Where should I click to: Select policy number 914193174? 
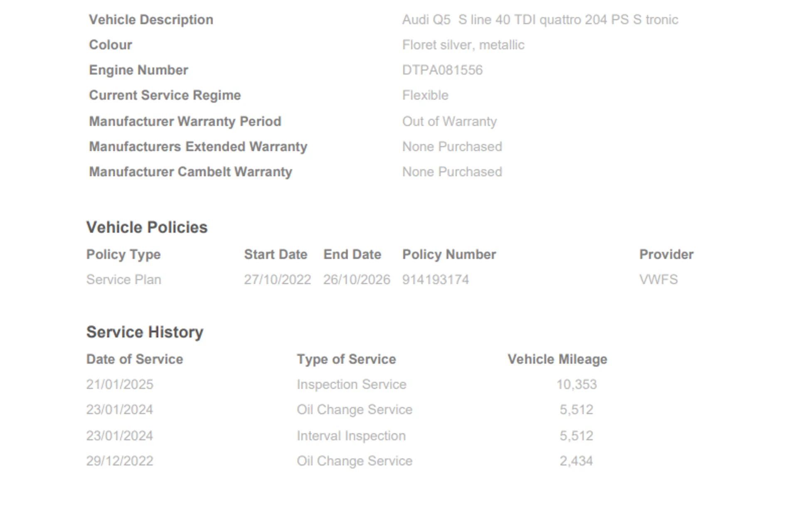tap(435, 279)
